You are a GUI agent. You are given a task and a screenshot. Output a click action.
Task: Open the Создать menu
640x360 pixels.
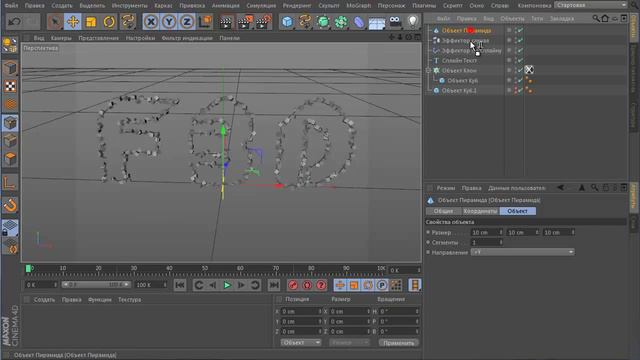click(x=62, y=6)
